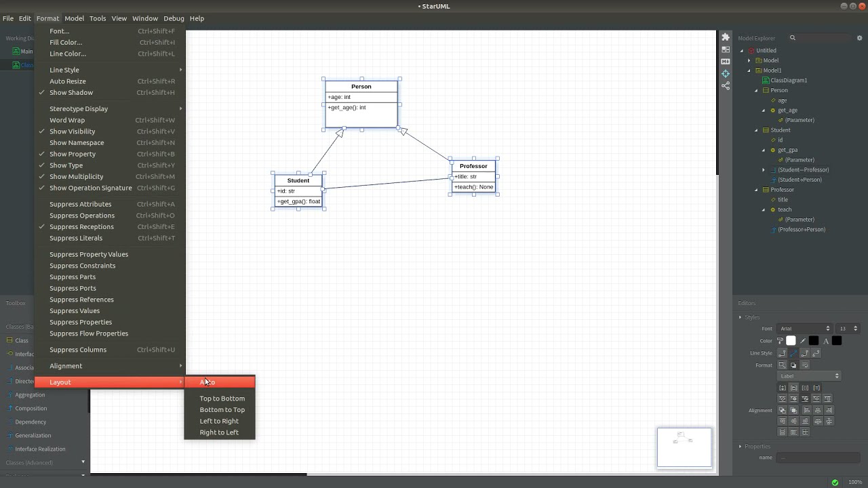Screen dimensions: 868x488
Task: Select the rounded rectilinear line style icon
Action: coord(804,353)
